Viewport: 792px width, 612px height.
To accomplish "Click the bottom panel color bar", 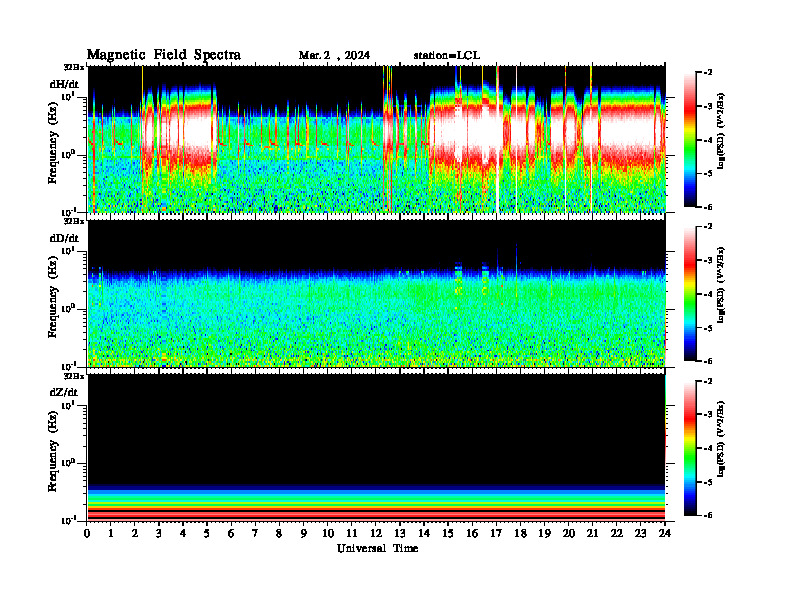I will 690,448.
